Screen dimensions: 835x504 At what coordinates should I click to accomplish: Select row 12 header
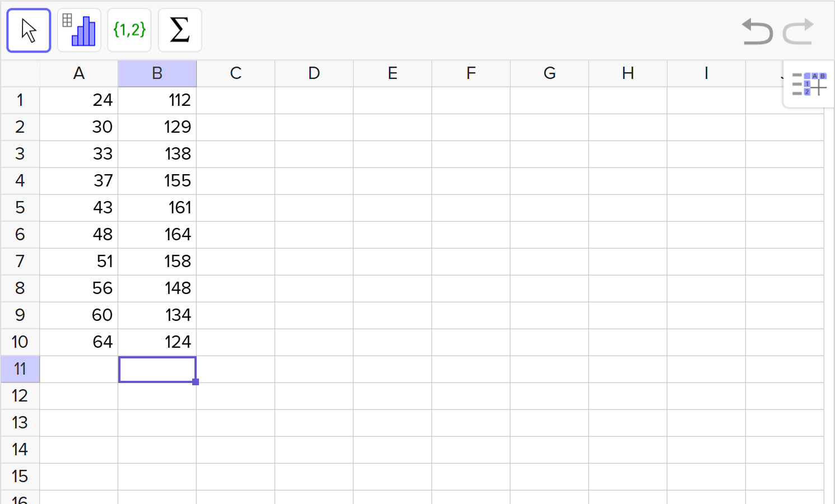(20, 396)
